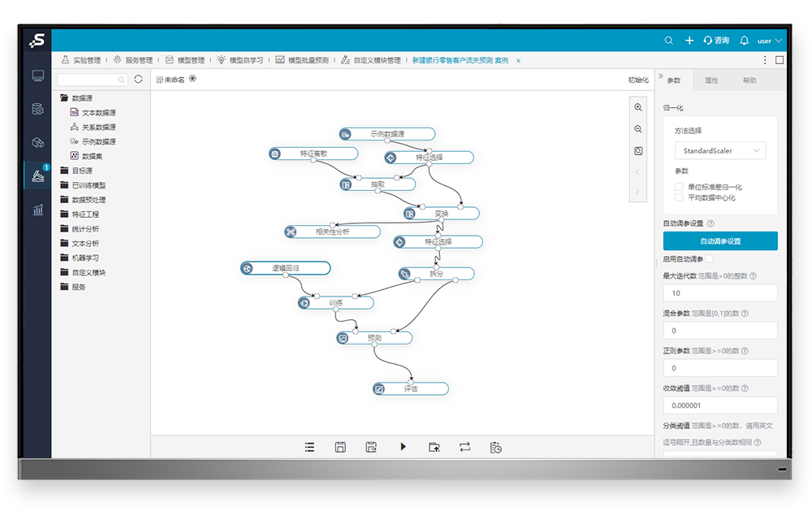The image size is (812, 520).
Task: Click the zoom in magnifier on canvas
Action: click(638, 107)
